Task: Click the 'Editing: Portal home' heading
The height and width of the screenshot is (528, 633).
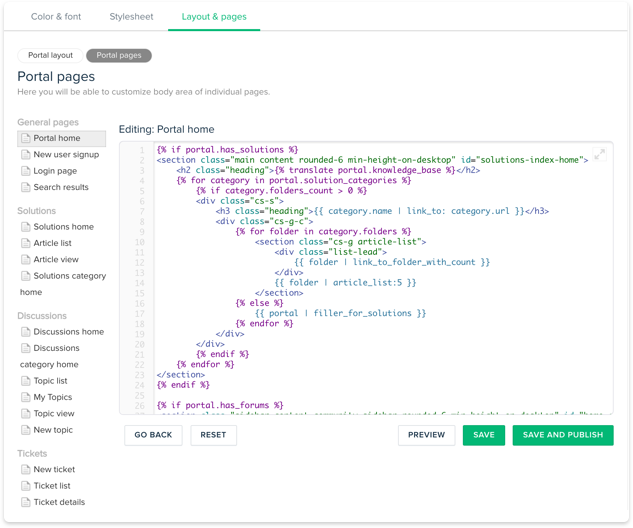Action: 166,129
